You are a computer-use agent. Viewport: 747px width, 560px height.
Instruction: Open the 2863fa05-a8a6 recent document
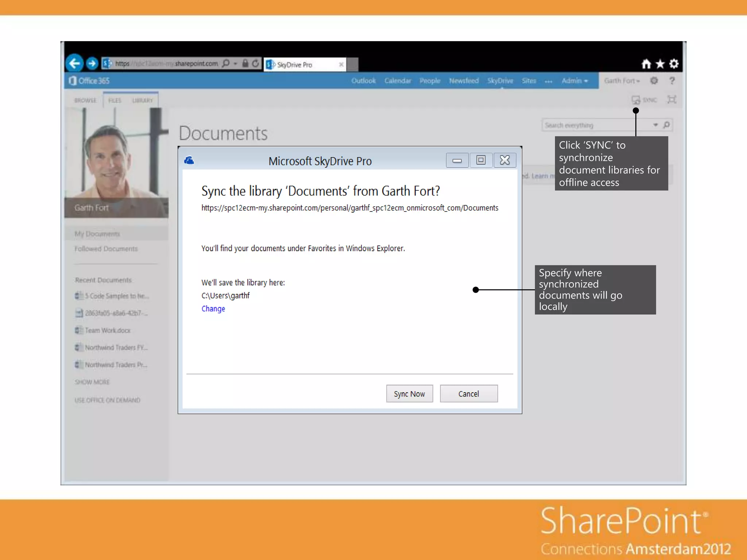111,313
